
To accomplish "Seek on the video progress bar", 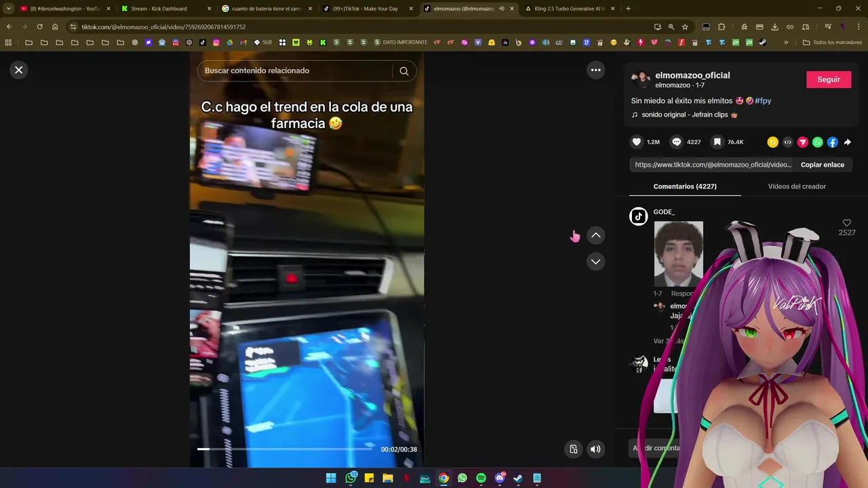I will point(285,449).
